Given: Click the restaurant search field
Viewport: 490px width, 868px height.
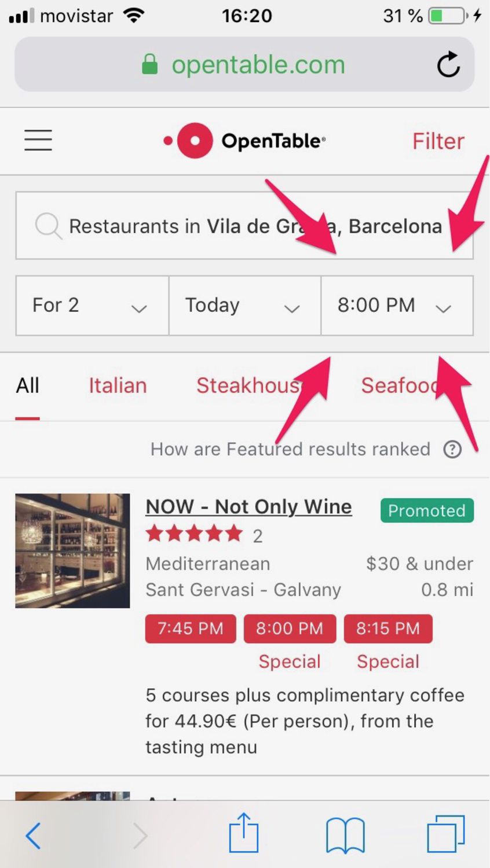Looking at the screenshot, I should (x=244, y=226).
